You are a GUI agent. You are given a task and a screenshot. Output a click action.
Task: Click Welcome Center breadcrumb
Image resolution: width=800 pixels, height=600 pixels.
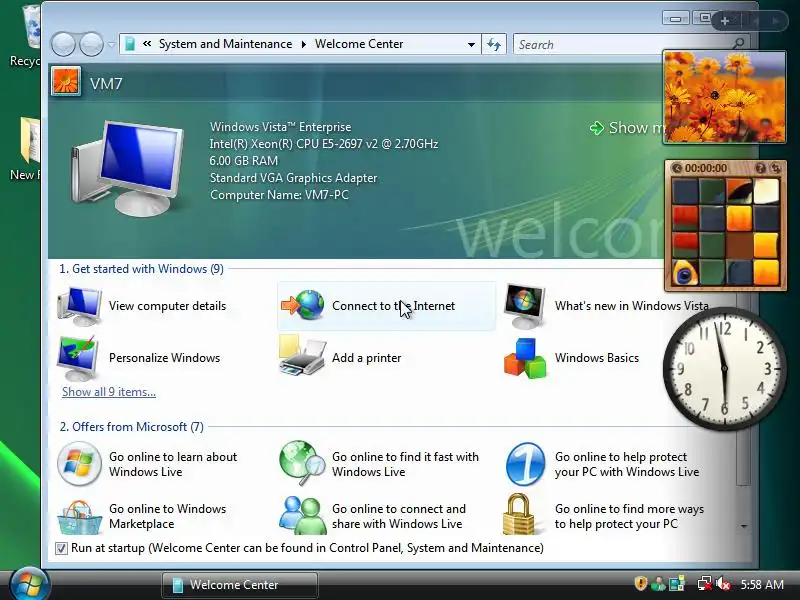pos(359,44)
